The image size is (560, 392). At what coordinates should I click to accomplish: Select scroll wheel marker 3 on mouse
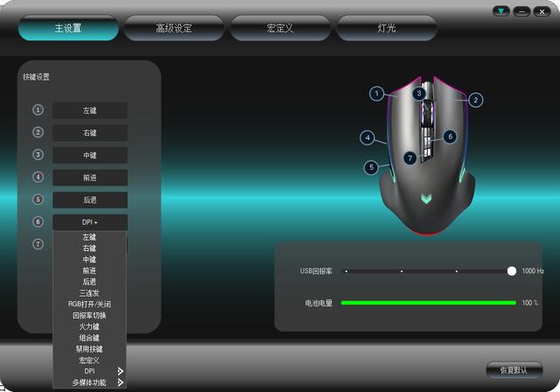(419, 93)
